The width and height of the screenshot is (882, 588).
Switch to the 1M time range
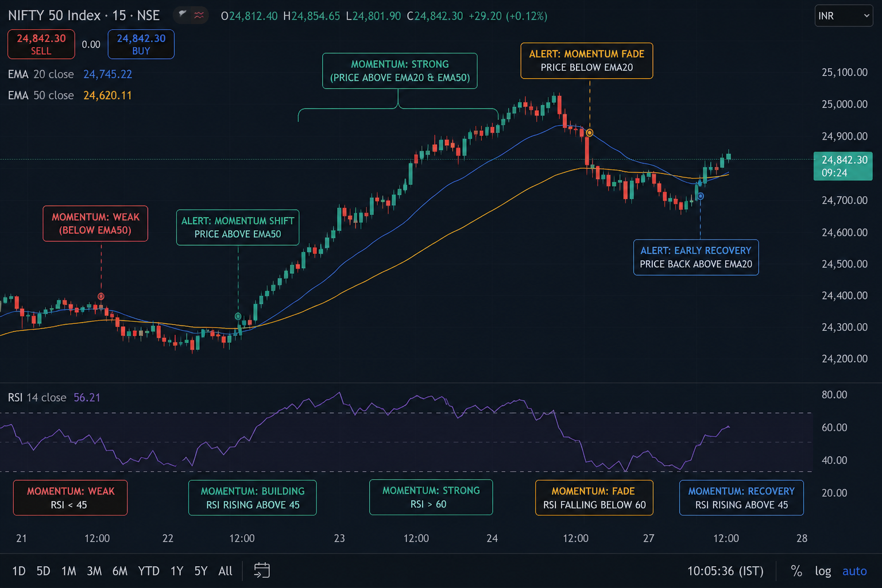pyautogui.click(x=69, y=571)
